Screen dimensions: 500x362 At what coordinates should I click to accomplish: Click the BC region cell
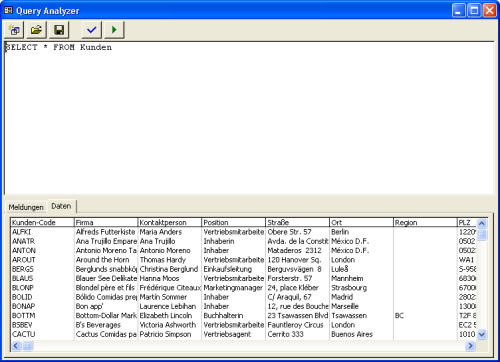[425, 316]
